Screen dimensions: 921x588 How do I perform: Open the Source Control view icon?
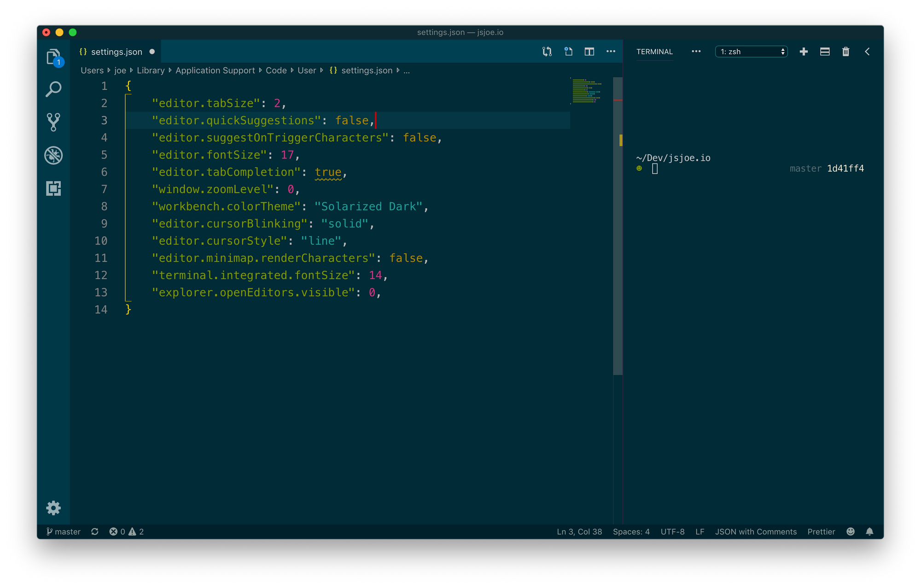point(53,122)
